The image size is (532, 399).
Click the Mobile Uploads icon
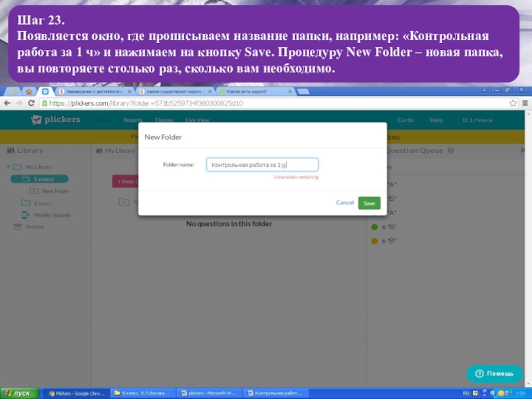[25, 215]
